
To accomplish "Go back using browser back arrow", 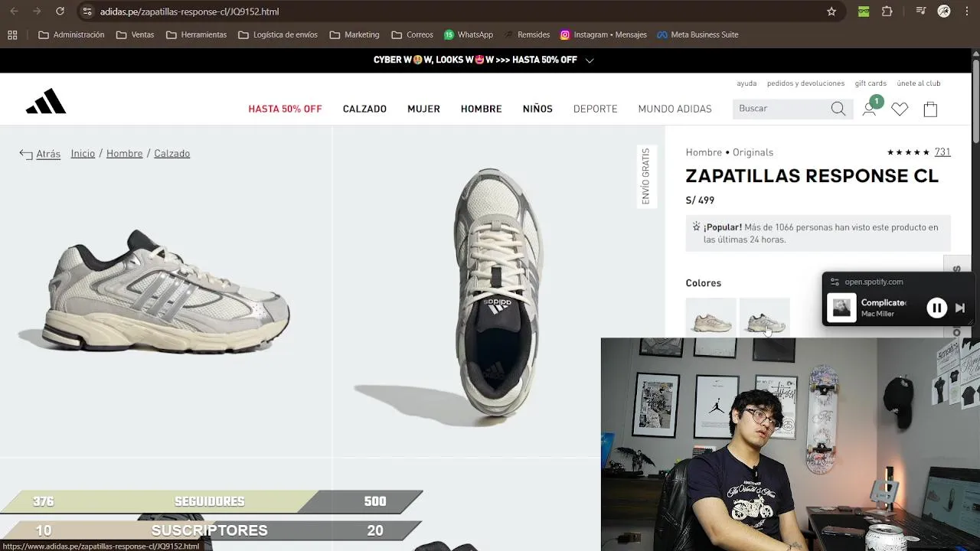I will pos(14,11).
